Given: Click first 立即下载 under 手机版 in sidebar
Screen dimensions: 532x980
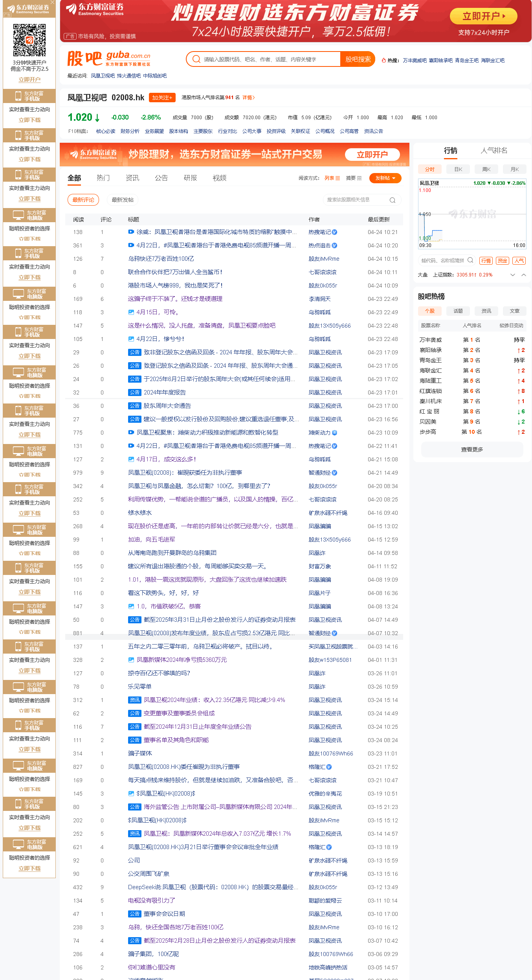Looking at the screenshot, I should (29, 120).
